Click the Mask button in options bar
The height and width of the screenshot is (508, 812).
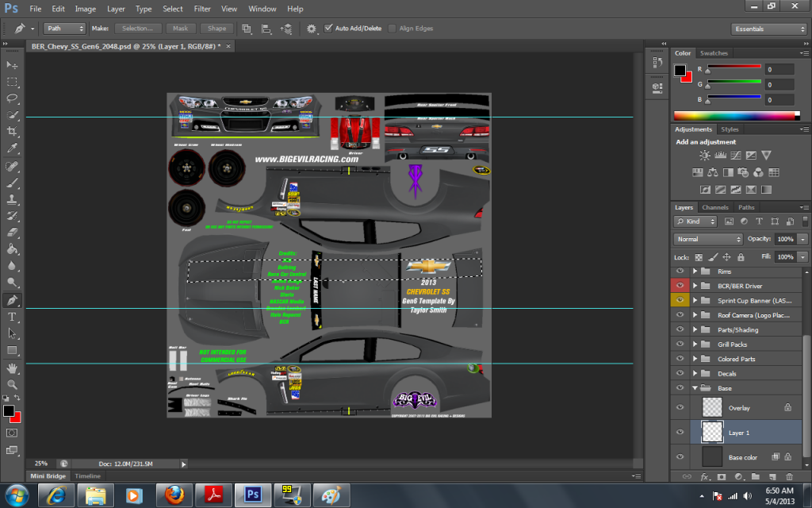(180, 29)
